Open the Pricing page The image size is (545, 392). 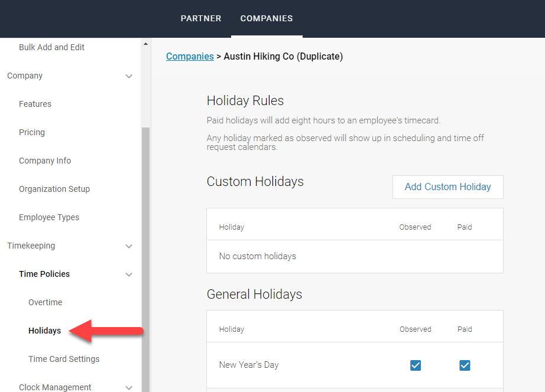tap(32, 132)
